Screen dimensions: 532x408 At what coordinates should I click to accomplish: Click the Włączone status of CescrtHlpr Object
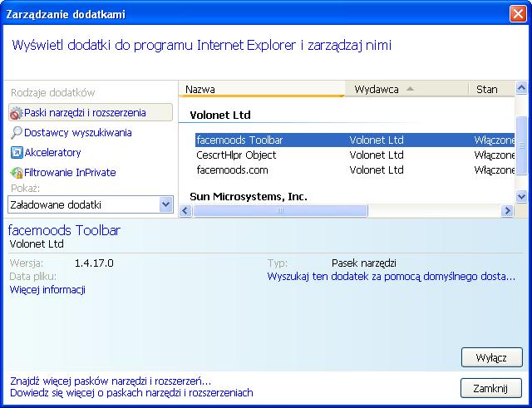495,155
